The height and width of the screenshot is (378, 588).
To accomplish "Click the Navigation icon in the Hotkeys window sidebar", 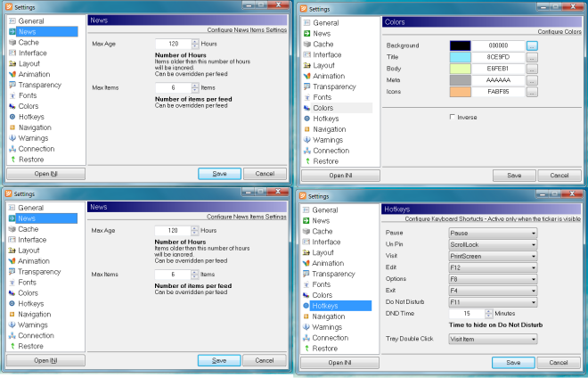I will coord(306,316).
